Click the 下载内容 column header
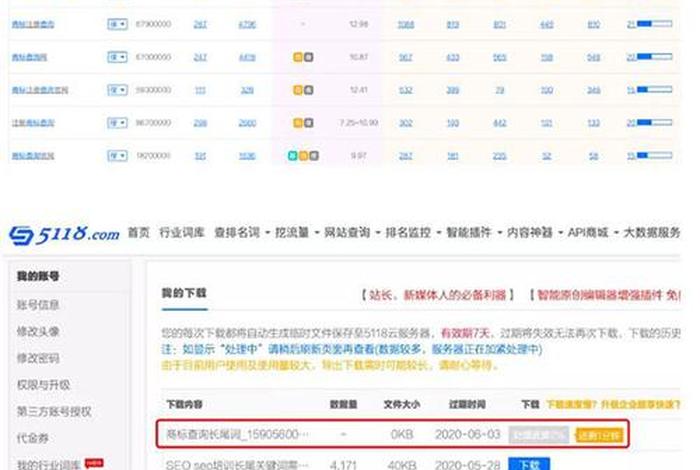 click(x=184, y=404)
